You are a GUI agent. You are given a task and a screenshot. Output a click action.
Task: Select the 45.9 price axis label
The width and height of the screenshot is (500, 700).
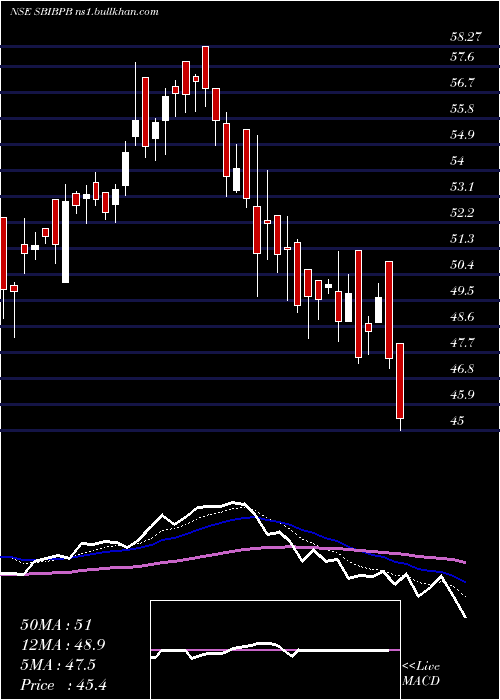point(462,395)
